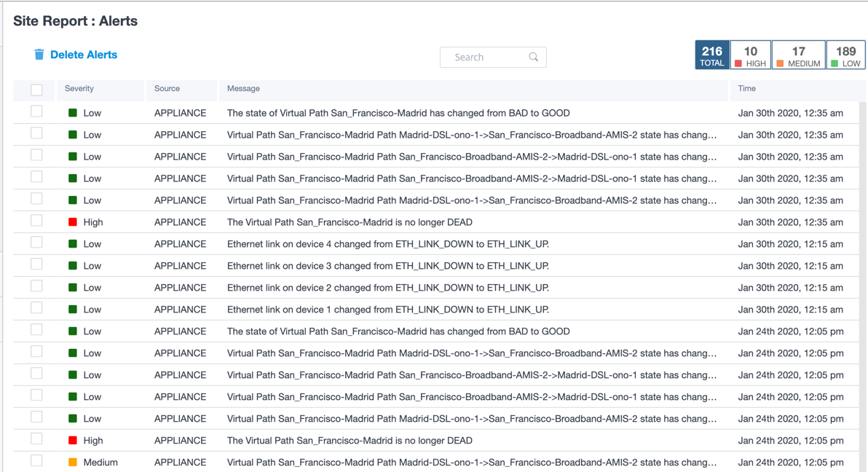Open the 'Ethernet link on device 3' message

point(388,266)
